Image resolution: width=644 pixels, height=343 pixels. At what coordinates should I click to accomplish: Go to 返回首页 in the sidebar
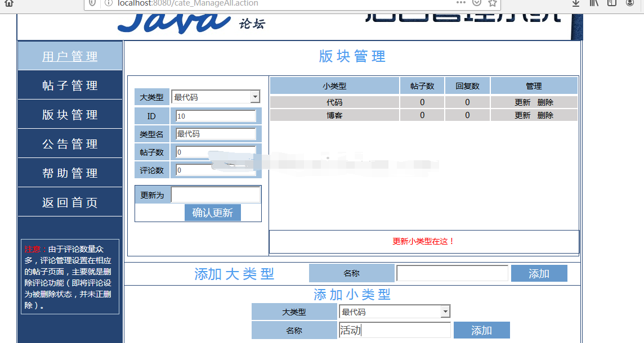click(70, 202)
